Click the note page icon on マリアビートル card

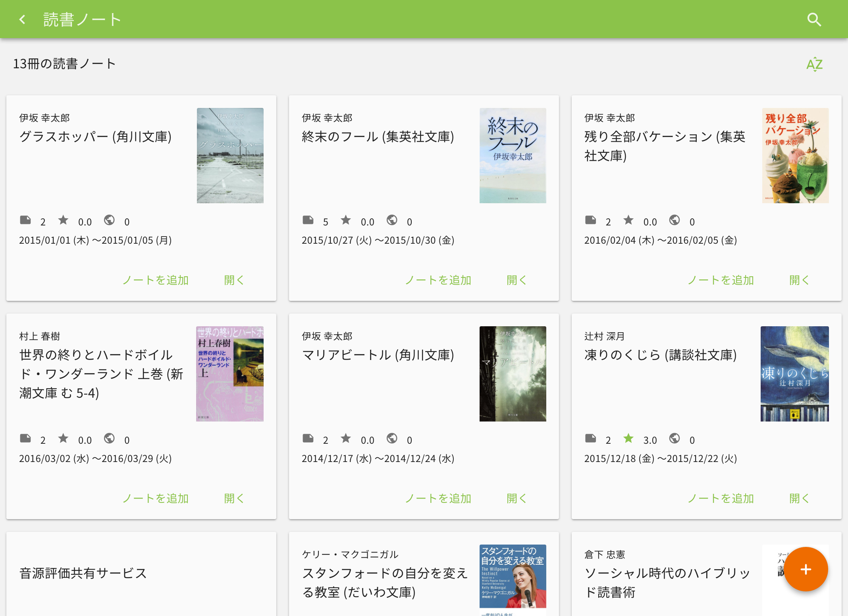(x=308, y=438)
